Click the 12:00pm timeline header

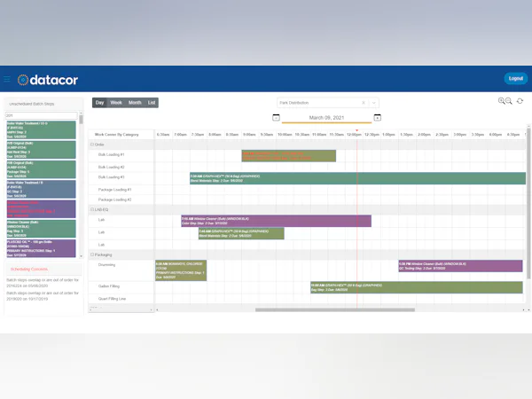pos(354,135)
